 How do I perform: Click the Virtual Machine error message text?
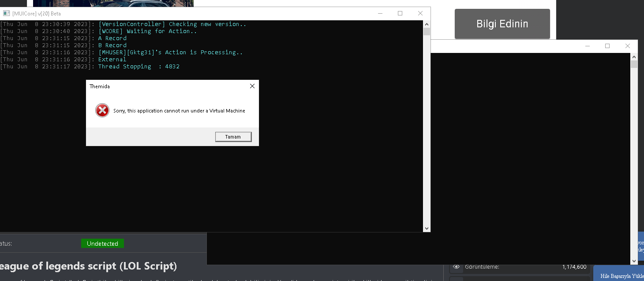pos(179,111)
